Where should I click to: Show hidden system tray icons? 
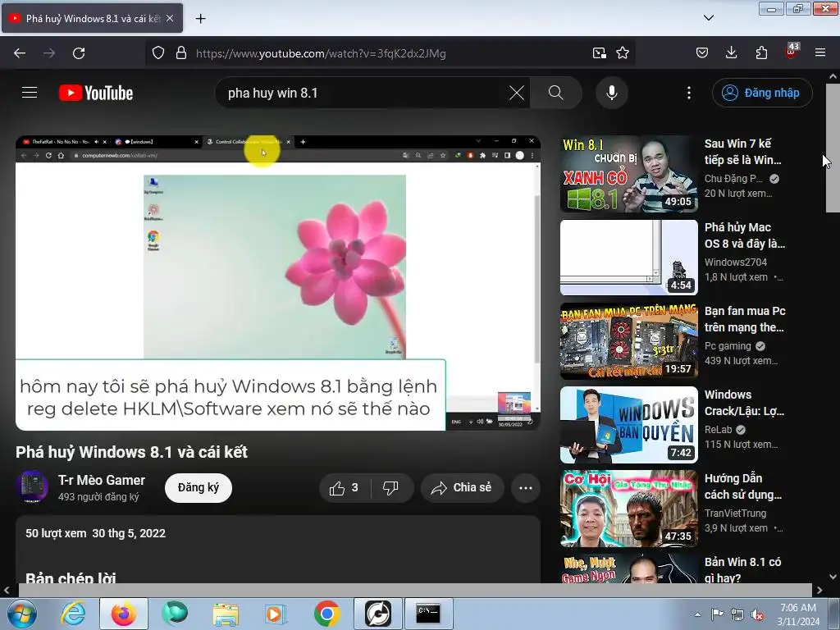(x=697, y=614)
